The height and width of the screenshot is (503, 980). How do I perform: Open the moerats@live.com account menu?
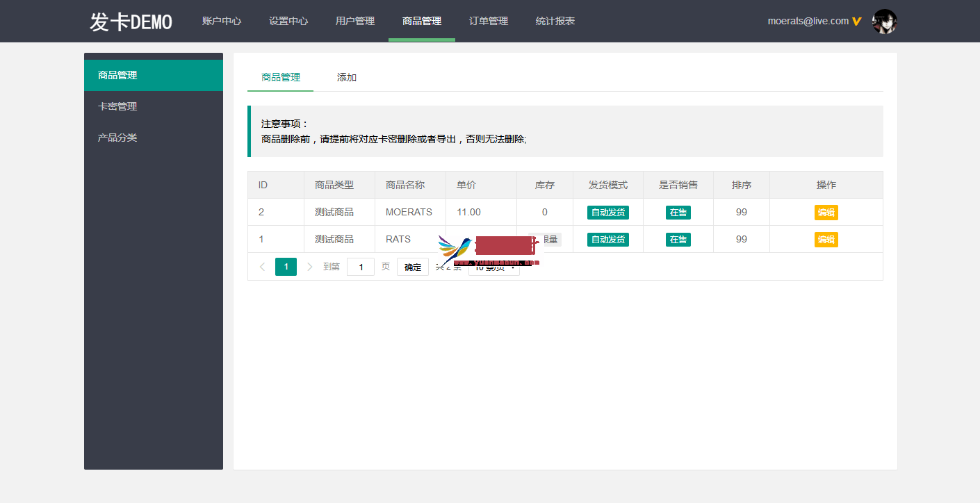(808, 21)
